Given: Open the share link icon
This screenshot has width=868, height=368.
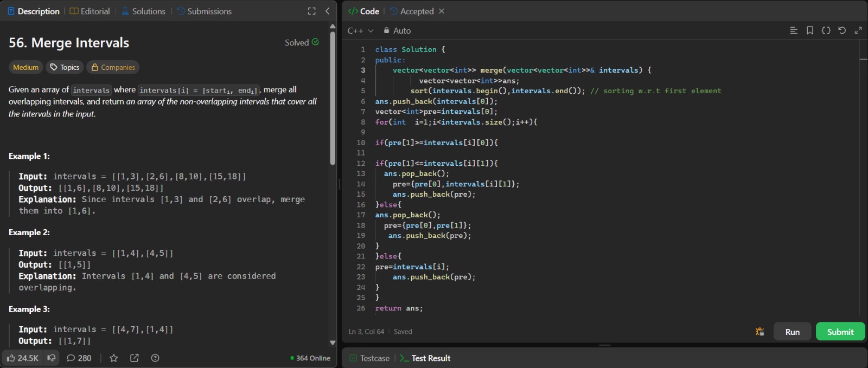Looking at the screenshot, I should (135, 358).
